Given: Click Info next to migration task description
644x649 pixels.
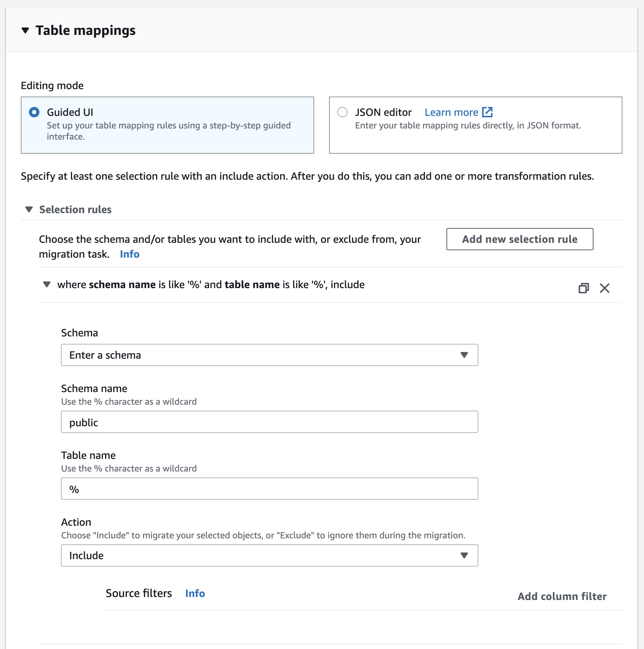Looking at the screenshot, I should click(x=129, y=254).
